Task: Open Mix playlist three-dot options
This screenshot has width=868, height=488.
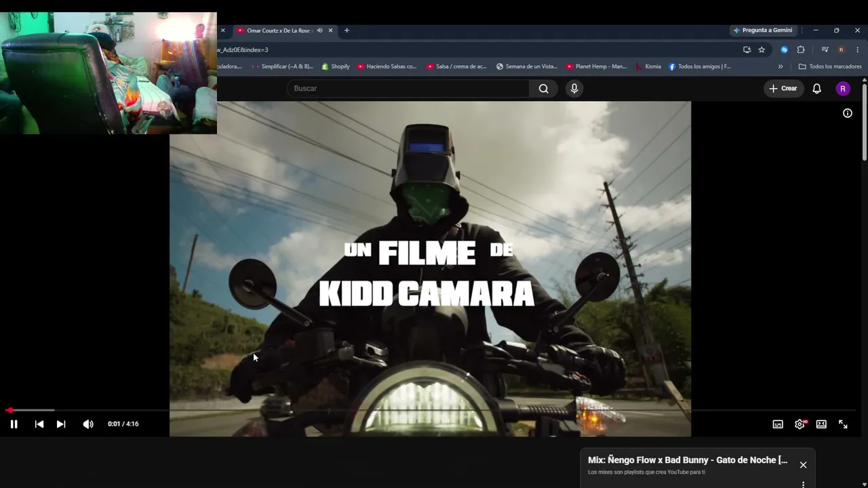Action: click(x=803, y=485)
